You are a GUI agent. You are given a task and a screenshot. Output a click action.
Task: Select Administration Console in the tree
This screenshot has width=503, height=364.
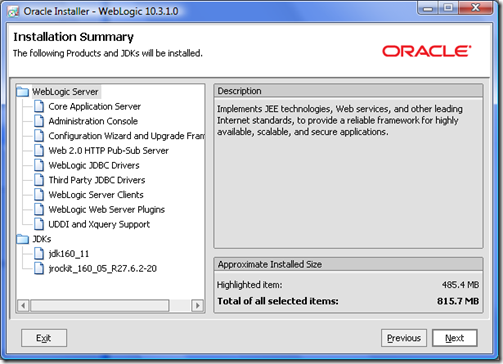[x=93, y=121]
